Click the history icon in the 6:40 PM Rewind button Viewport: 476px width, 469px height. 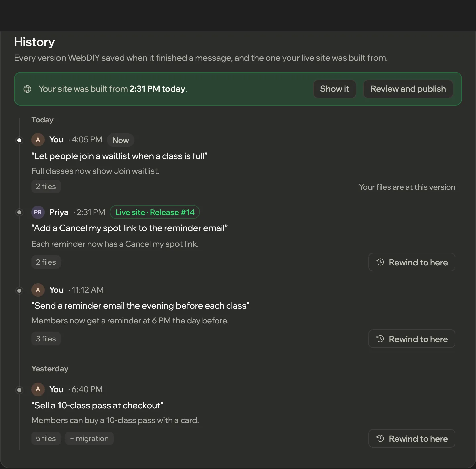(x=380, y=438)
